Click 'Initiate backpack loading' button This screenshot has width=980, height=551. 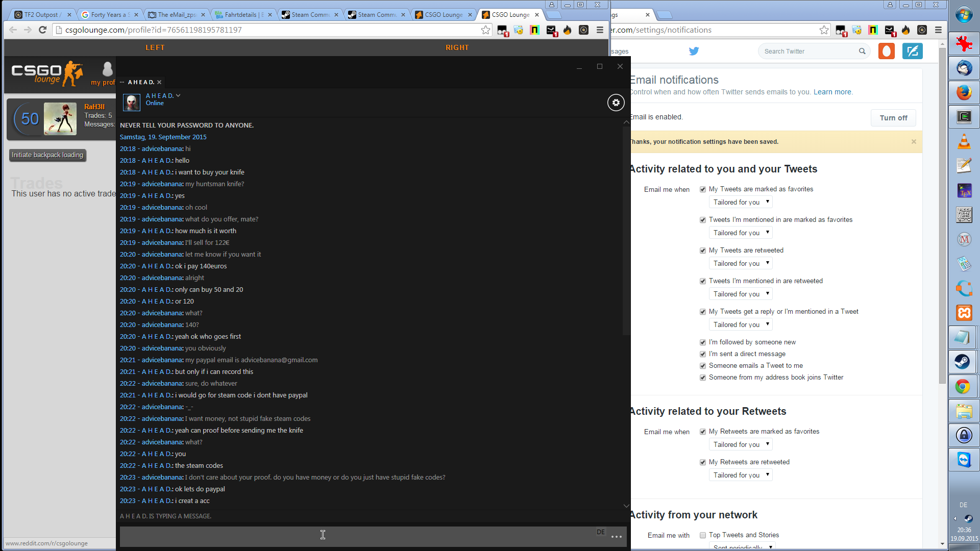[47, 155]
